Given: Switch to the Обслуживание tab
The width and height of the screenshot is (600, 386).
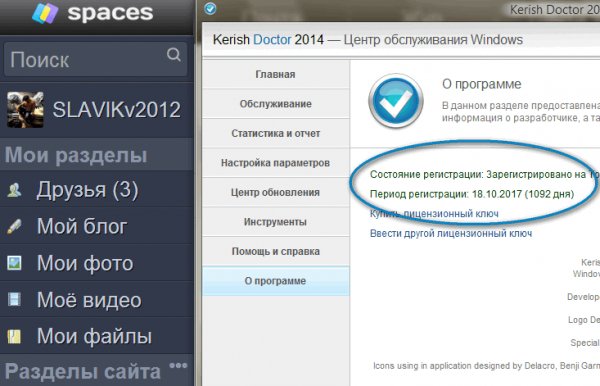Looking at the screenshot, I should (276, 104).
